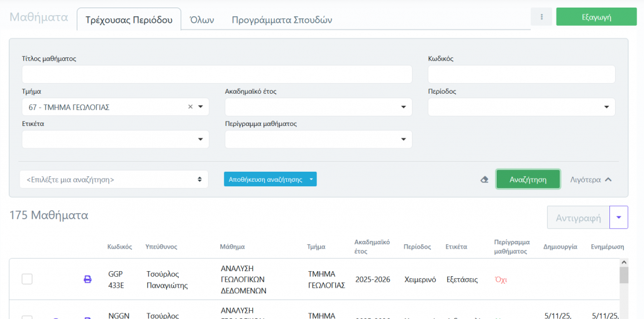Expand the Ετικέτα dropdown
The image size is (644, 319).
pyautogui.click(x=200, y=140)
